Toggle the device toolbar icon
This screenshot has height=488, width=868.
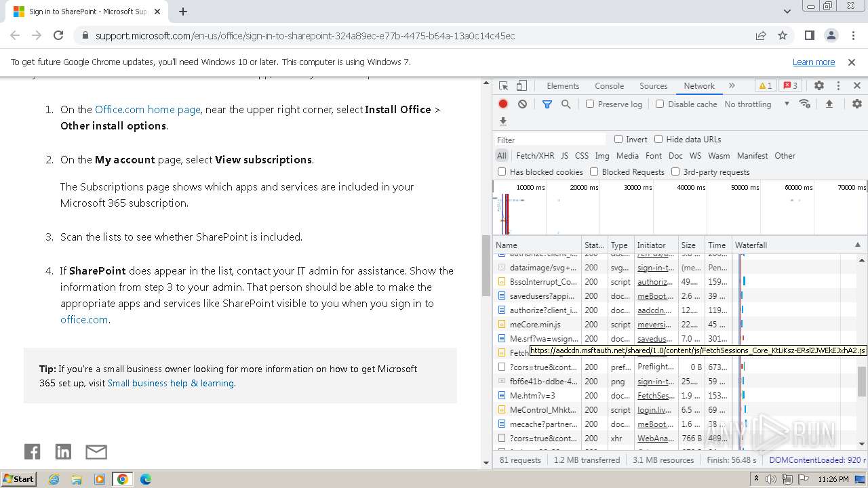pyautogui.click(x=521, y=86)
